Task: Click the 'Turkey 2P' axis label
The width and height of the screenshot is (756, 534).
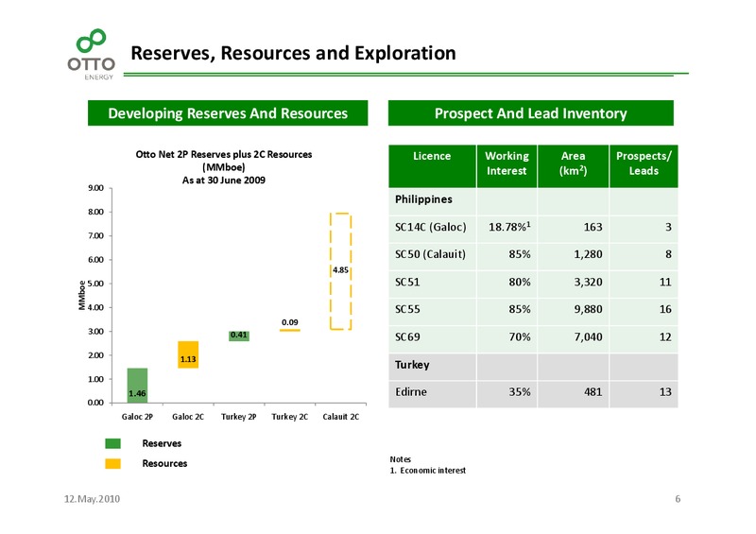Action: [239, 417]
